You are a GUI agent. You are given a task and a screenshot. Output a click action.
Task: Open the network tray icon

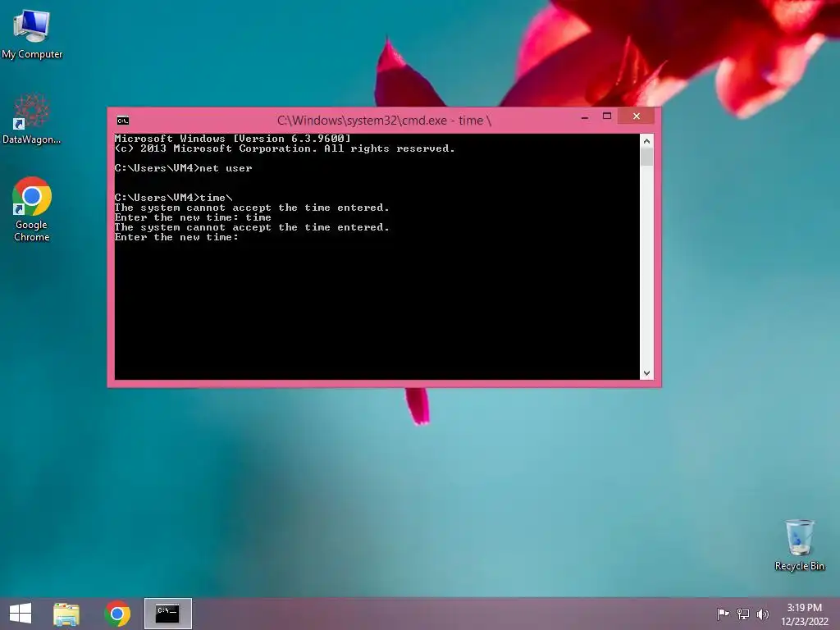click(x=743, y=614)
